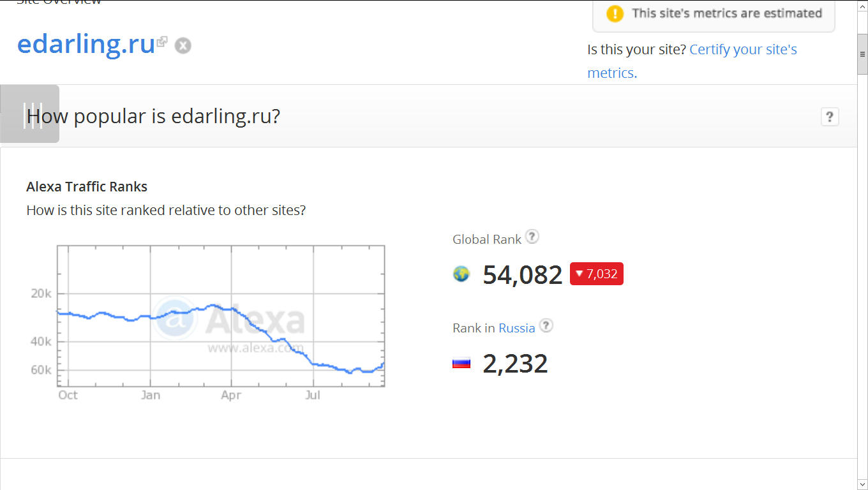Click the vertical scrollbar thumb
The width and height of the screenshot is (868, 490).
click(862, 54)
